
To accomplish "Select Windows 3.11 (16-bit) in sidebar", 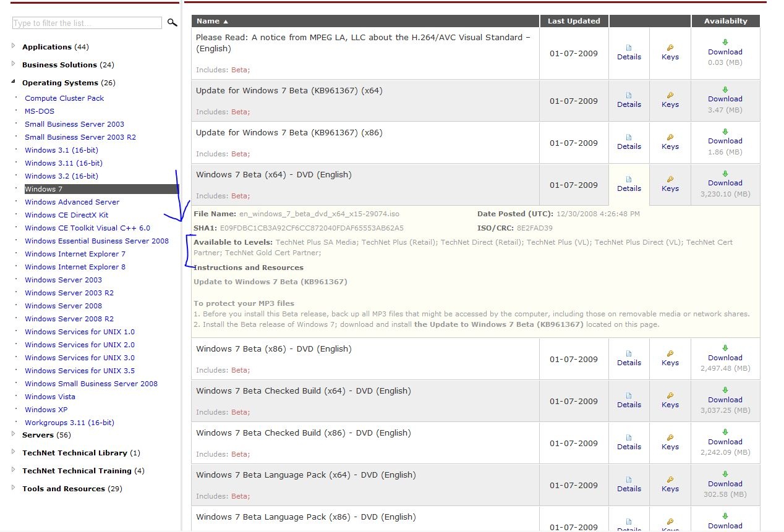I will pos(64,163).
